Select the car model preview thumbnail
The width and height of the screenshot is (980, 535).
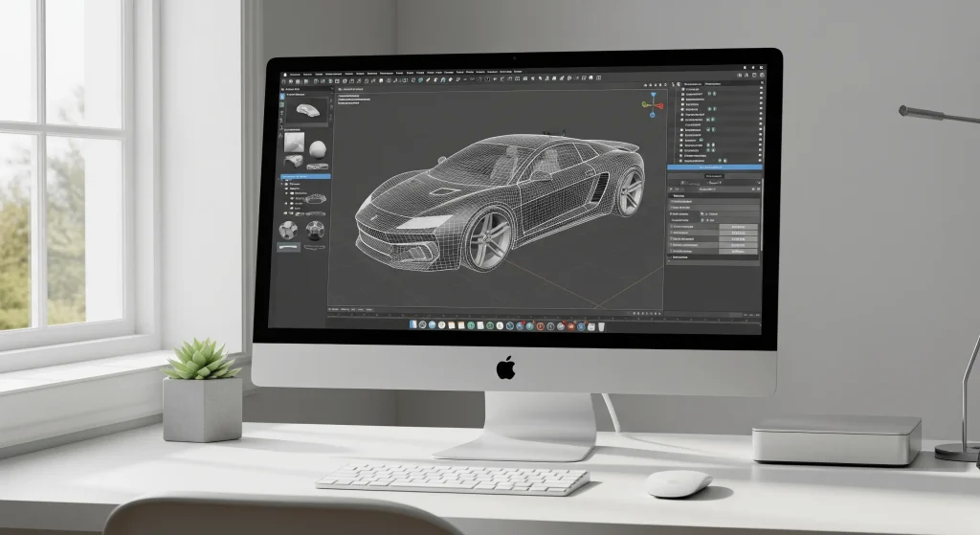pos(307,111)
